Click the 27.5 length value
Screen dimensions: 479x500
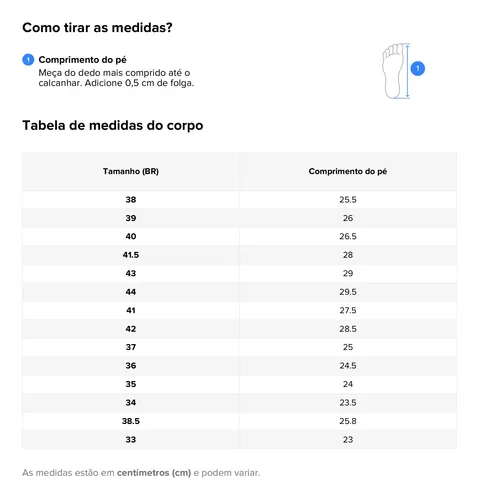point(348,310)
